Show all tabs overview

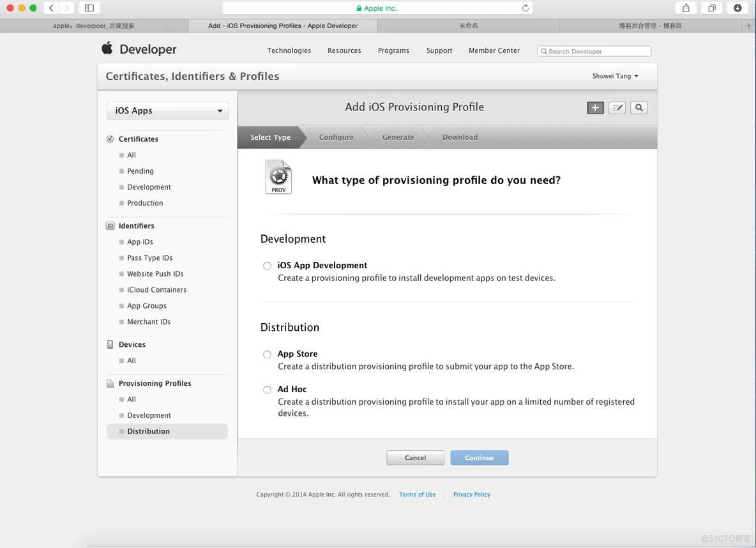pyautogui.click(x=712, y=8)
